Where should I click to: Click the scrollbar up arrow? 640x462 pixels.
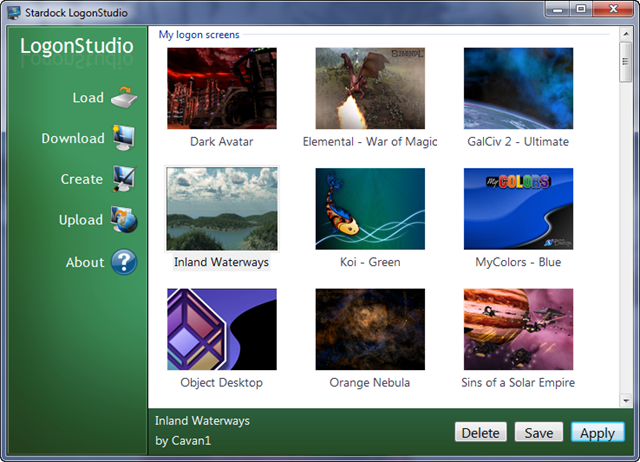click(626, 34)
